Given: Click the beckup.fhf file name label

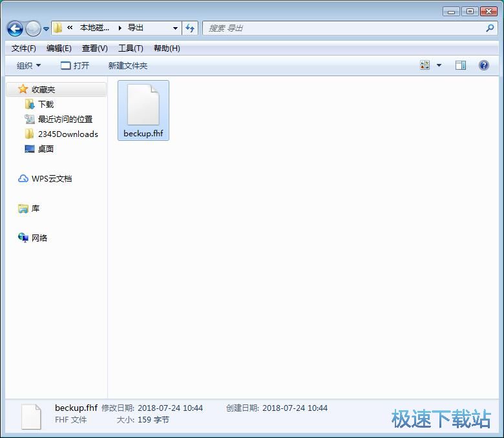Looking at the screenshot, I should pyautogui.click(x=143, y=133).
